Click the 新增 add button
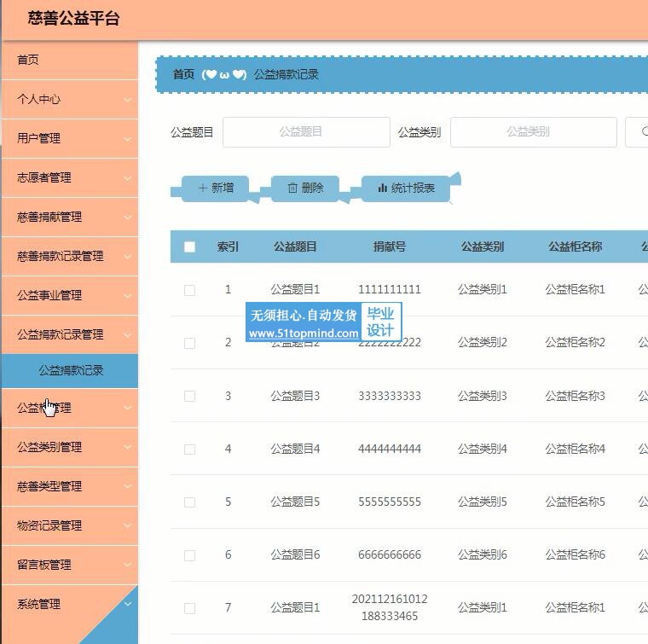The width and height of the screenshot is (648, 644). (216, 188)
